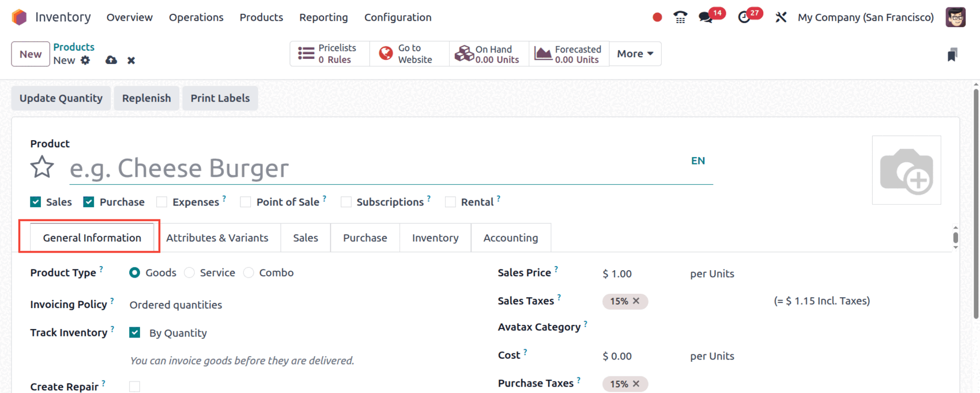Image resolution: width=980 pixels, height=393 pixels.
Task: Open the activities clock icon
Action: click(x=744, y=17)
